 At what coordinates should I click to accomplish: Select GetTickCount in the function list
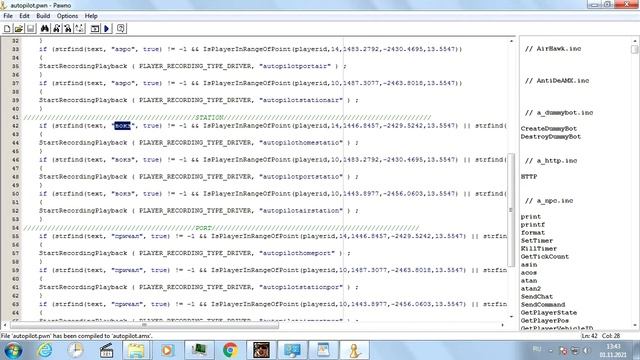544,257
